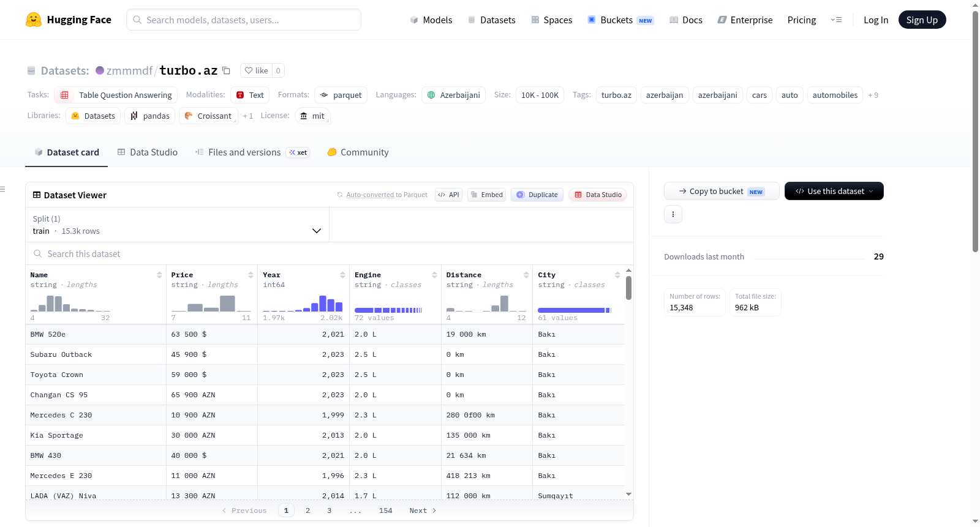Click the Year histogram tallest bar
This screenshot has height=527, width=980.
[323, 304]
